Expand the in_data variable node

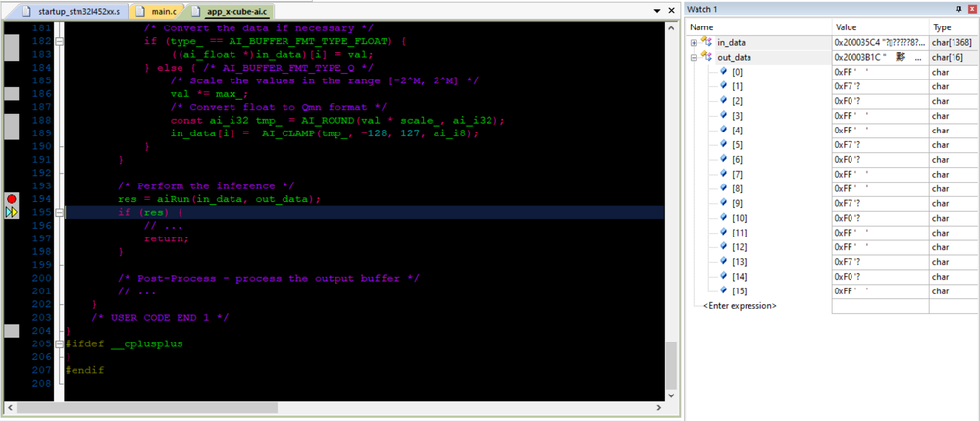pos(694,43)
